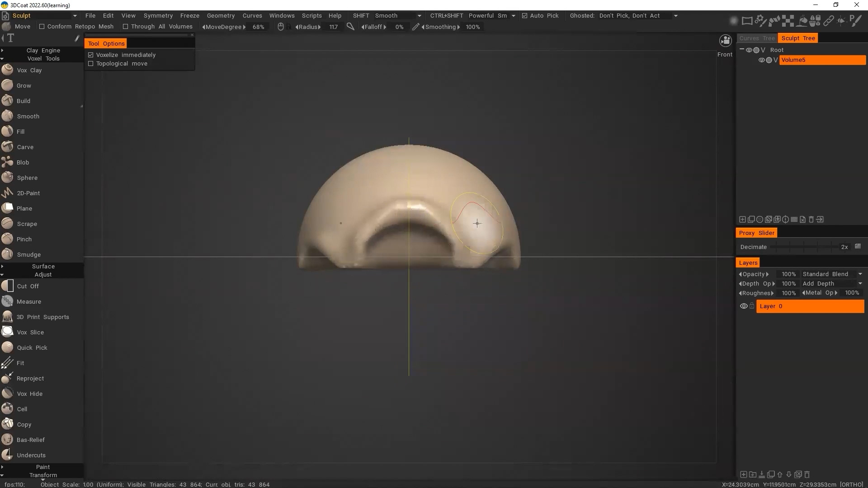Expand the Surface tools section
Image resolution: width=868 pixels, height=488 pixels.
(43, 266)
